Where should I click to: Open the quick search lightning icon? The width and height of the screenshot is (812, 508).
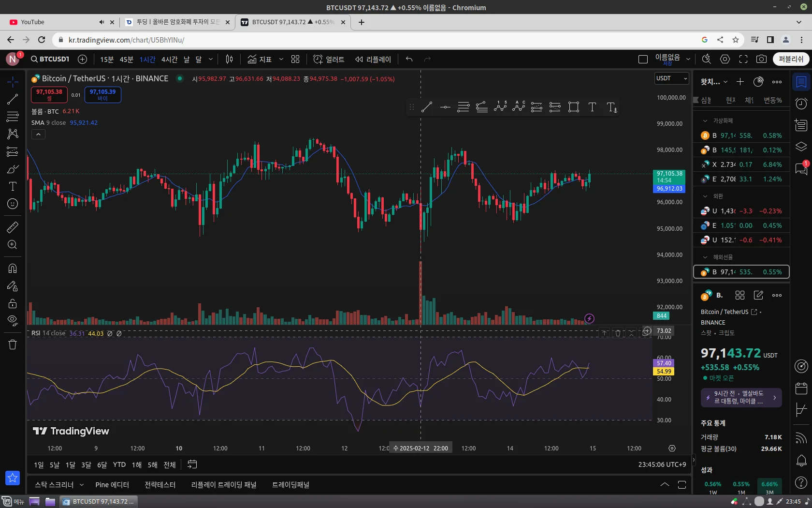pyautogui.click(x=706, y=59)
